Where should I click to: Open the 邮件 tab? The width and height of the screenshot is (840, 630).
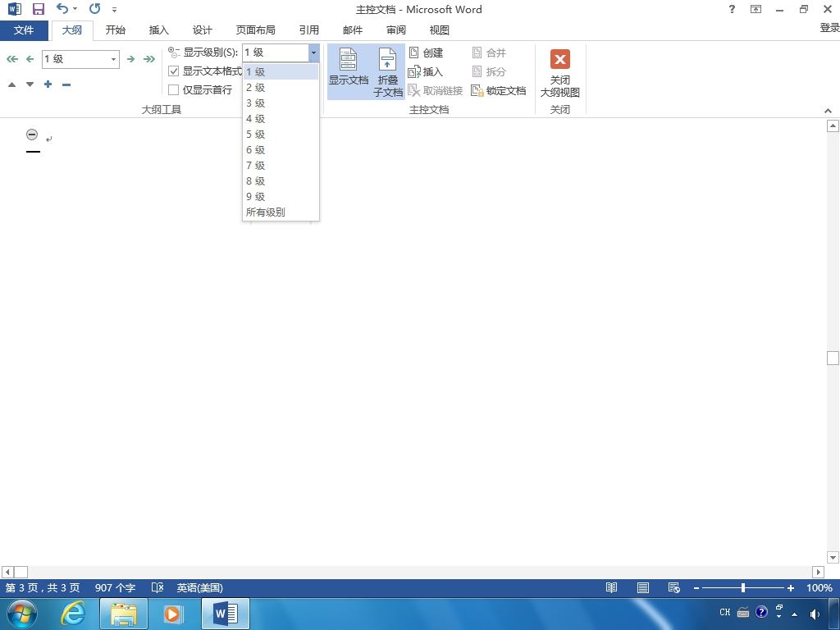coord(353,30)
